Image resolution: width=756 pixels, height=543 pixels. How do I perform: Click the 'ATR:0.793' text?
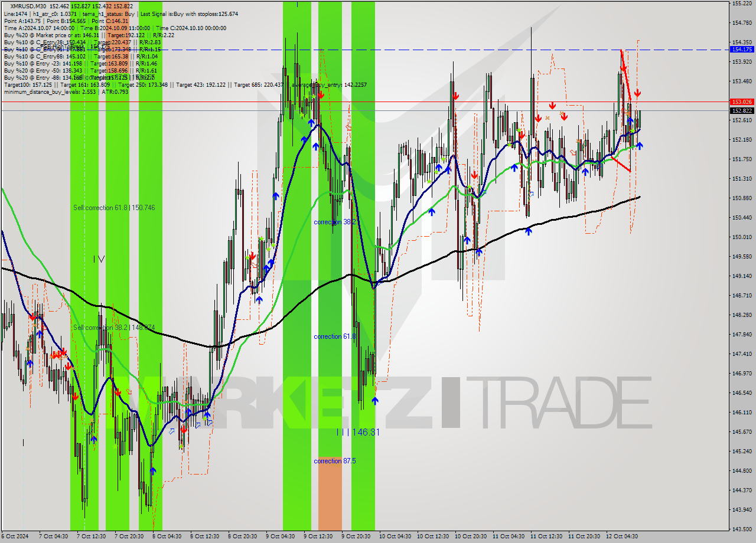[115, 92]
